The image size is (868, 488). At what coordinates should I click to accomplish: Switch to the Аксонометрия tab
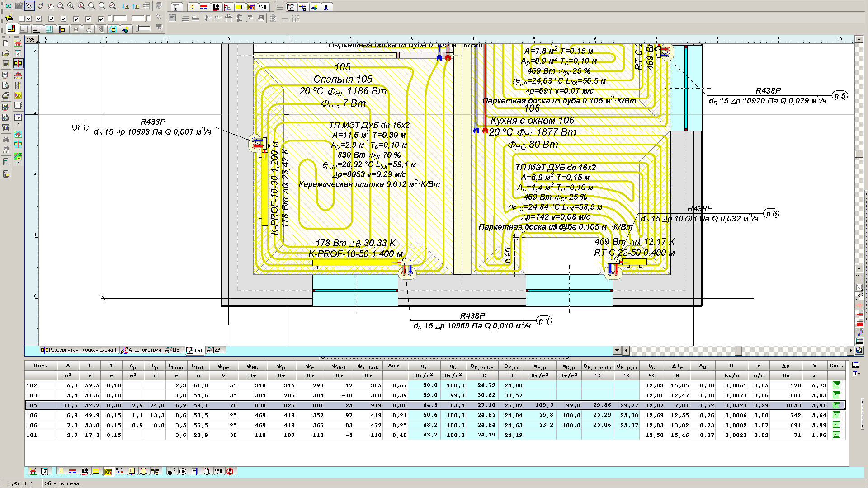click(x=141, y=350)
